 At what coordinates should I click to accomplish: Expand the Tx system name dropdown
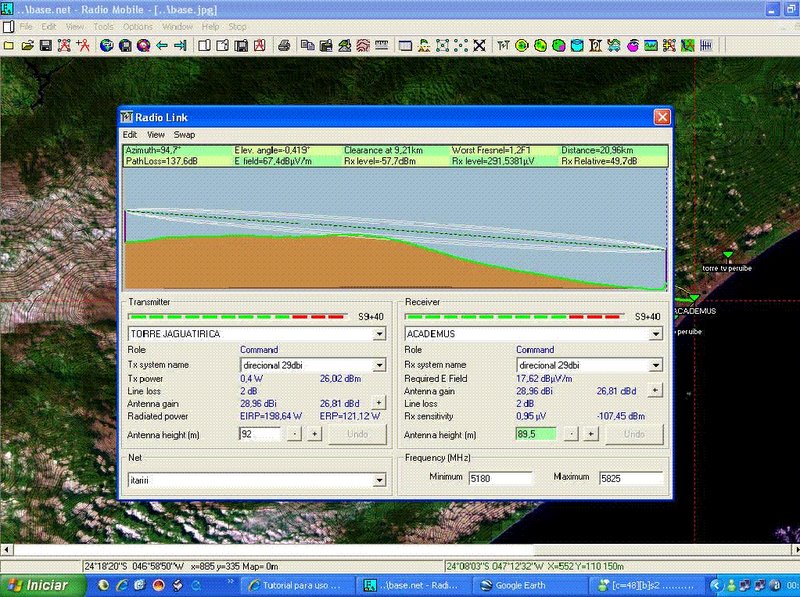pyautogui.click(x=379, y=365)
